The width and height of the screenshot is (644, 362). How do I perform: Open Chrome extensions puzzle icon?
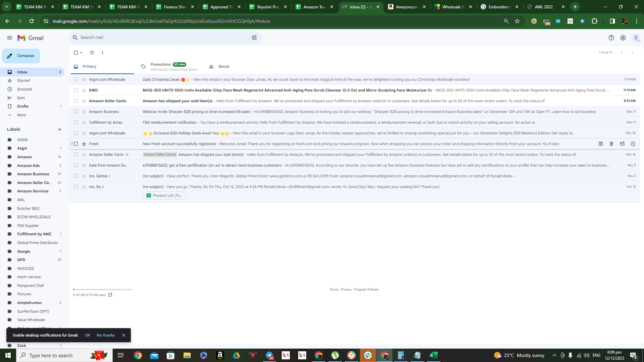(x=594, y=21)
